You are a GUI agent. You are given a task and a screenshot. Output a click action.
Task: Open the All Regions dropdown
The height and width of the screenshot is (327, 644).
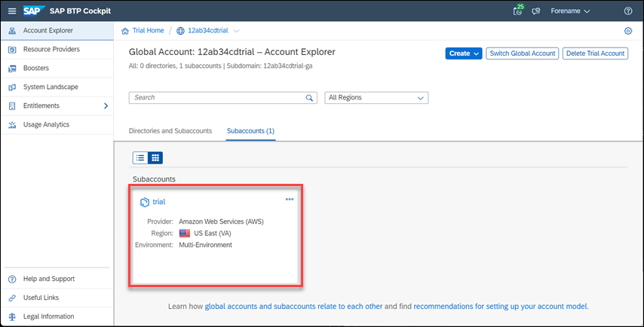coord(376,98)
